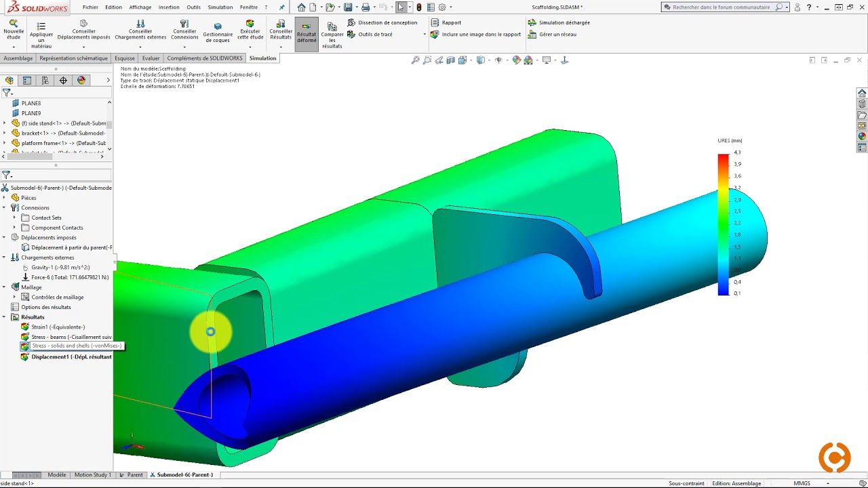Collapse Connexions node
The height and width of the screenshot is (488, 868).
coord(4,207)
